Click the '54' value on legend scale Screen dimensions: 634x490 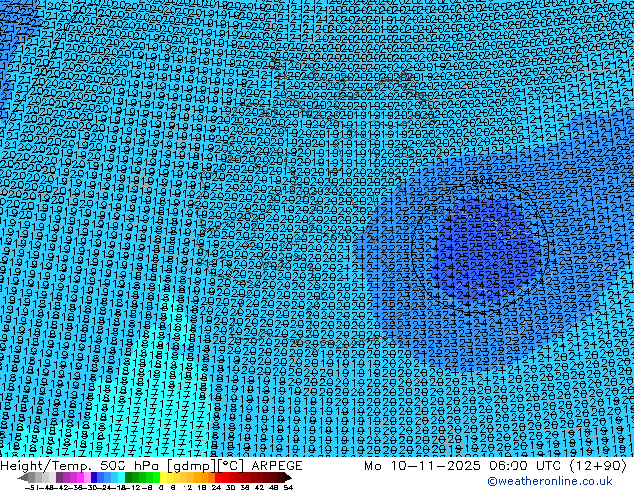[x=288, y=487]
